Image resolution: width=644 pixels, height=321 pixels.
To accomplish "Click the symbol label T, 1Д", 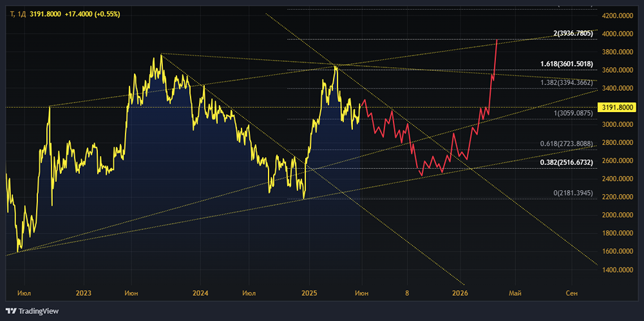I will coord(18,14).
